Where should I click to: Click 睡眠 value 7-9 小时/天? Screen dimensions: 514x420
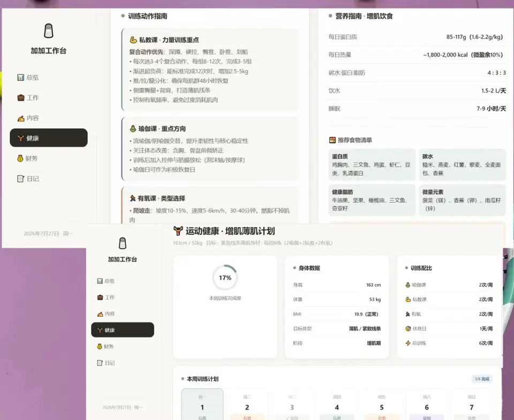[x=491, y=109]
